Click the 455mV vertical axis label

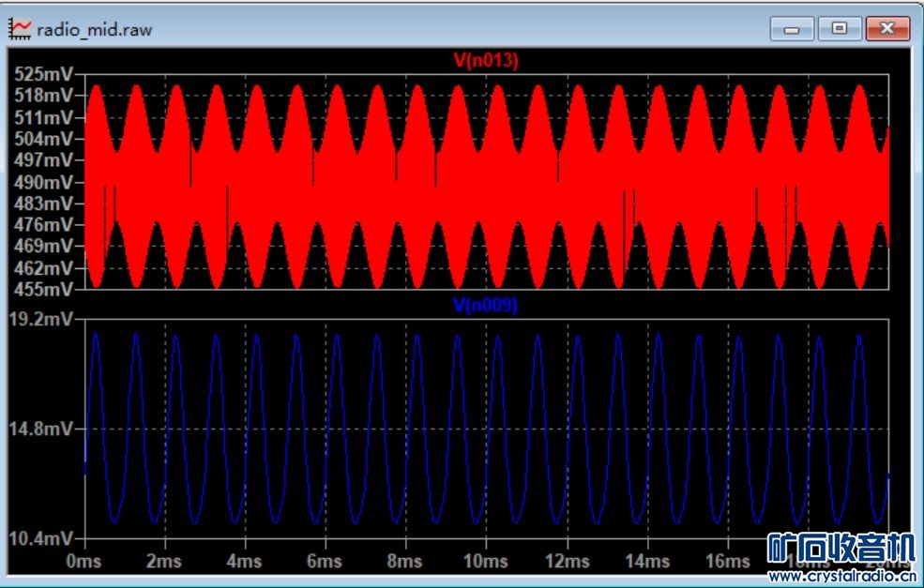(x=43, y=289)
